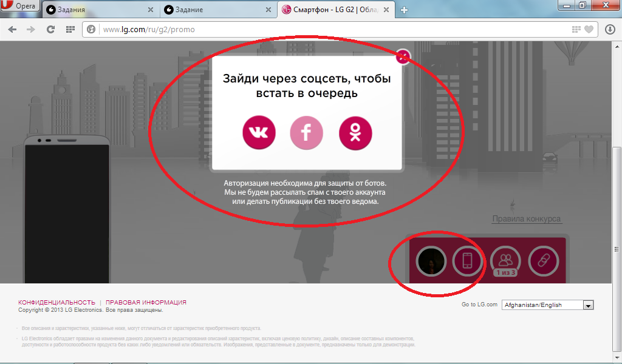
Task: Reload the page with the refresh icon
Action: pos(50,29)
